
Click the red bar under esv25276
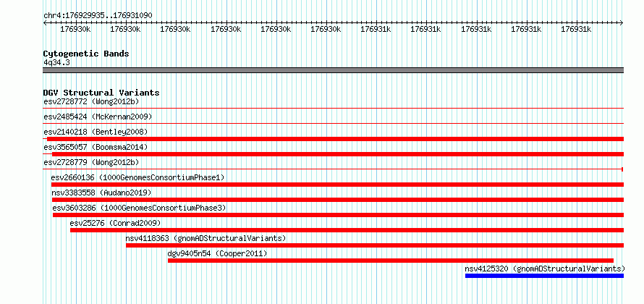pos(347,230)
